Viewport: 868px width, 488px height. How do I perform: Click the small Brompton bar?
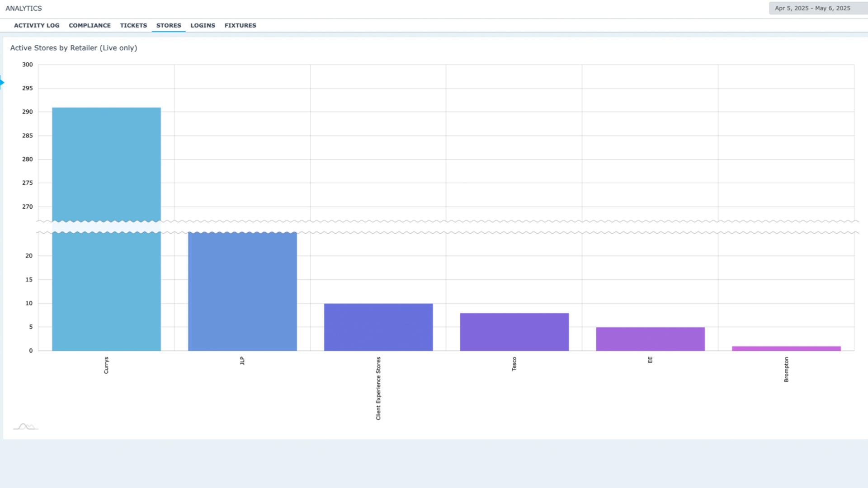pos(786,348)
